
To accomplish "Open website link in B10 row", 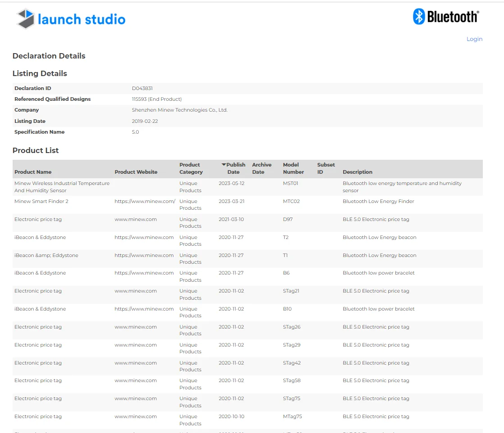I will pos(144,309).
